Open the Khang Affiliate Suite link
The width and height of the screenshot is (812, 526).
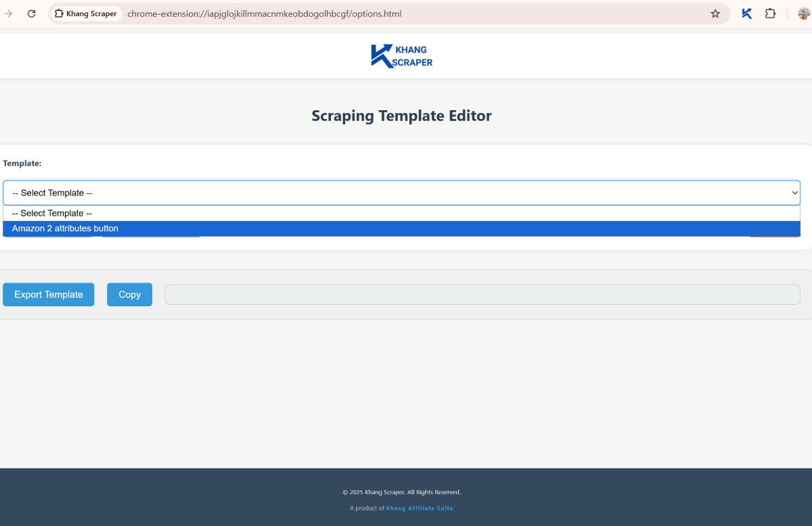[x=420, y=508]
